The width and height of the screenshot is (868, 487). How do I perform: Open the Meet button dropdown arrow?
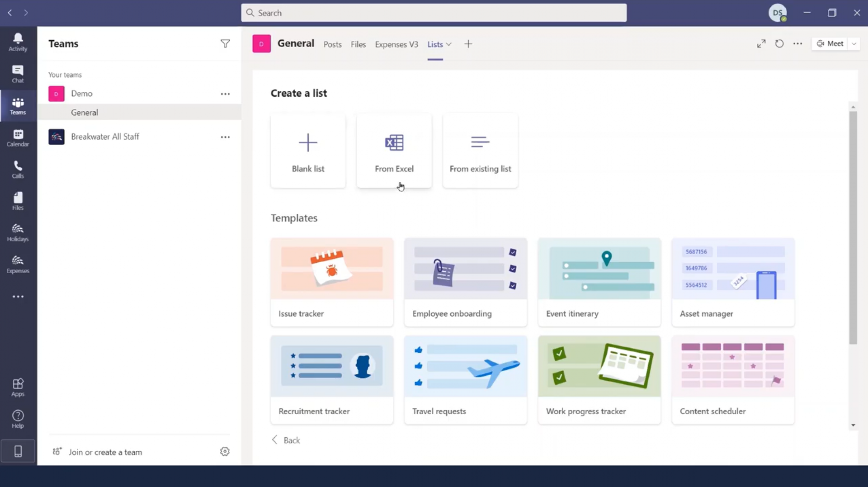click(x=854, y=43)
